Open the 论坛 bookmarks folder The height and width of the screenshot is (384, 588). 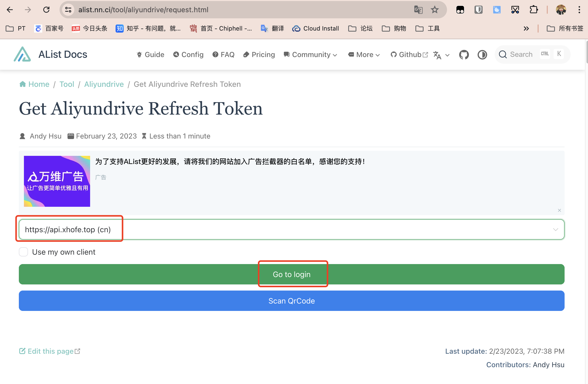click(x=360, y=28)
